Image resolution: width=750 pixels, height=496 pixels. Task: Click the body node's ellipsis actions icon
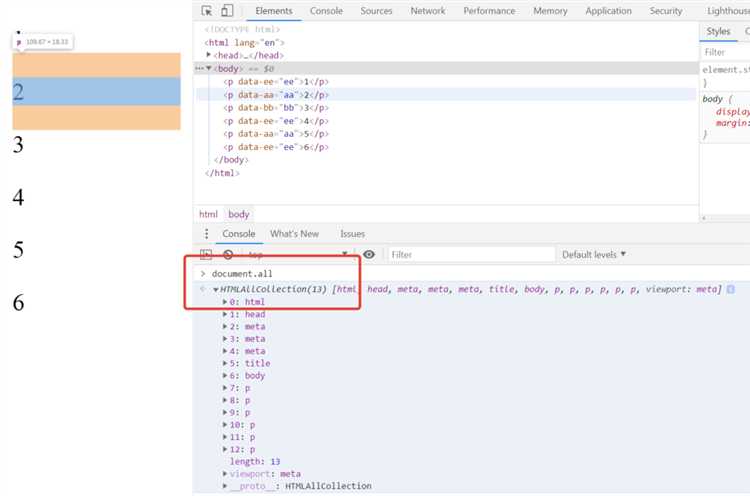199,68
